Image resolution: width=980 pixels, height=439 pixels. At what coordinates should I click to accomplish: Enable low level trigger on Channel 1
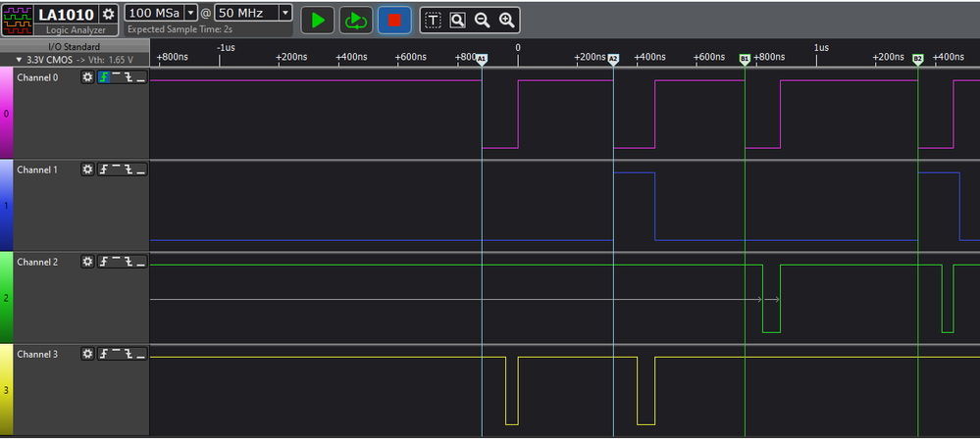pyautogui.click(x=140, y=170)
